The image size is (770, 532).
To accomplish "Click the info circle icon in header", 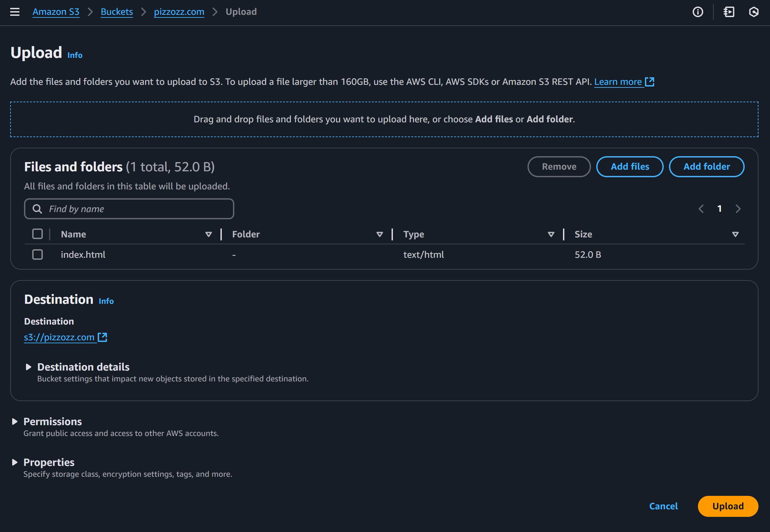I will (698, 12).
